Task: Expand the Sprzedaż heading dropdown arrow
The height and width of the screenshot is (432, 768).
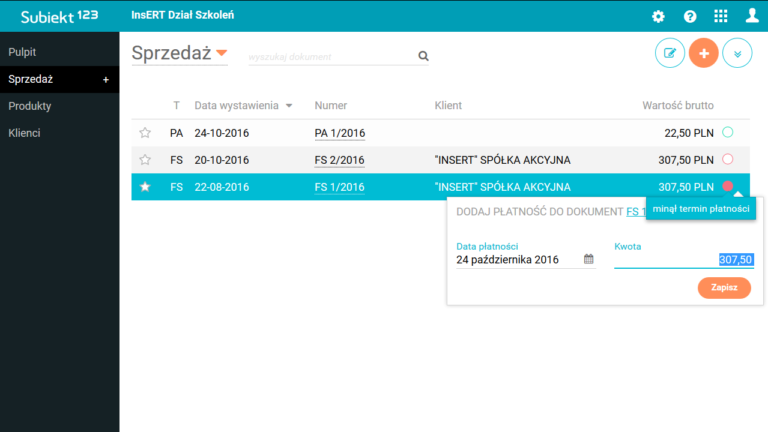Action: click(x=222, y=54)
